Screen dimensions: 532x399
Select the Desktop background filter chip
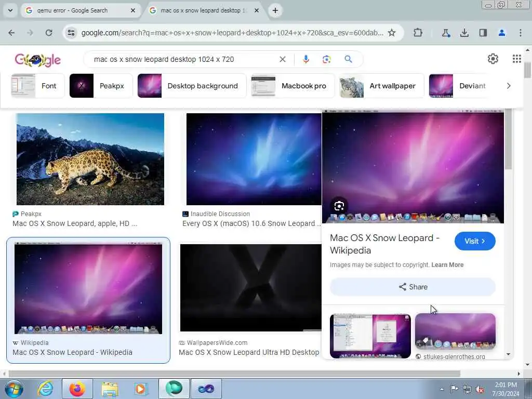(192, 86)
